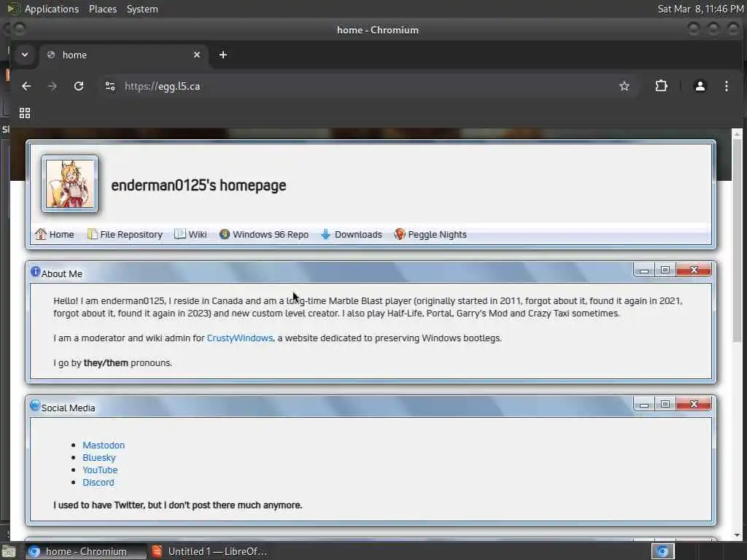Viewport: 747px width, 560px height.
Task: Close the home tab
Action: point(197,55)
